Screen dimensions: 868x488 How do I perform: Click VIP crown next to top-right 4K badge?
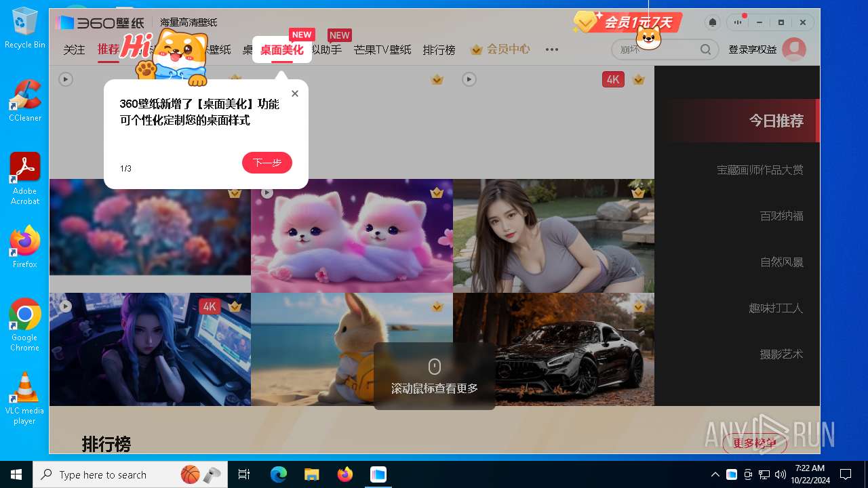point(638,79)
